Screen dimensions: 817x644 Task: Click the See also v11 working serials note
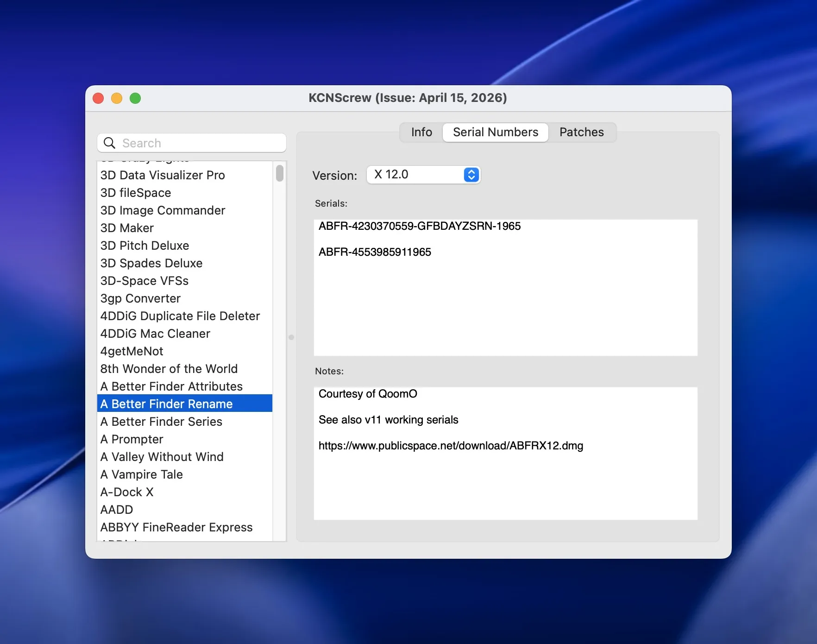click(x=388, y=420)
